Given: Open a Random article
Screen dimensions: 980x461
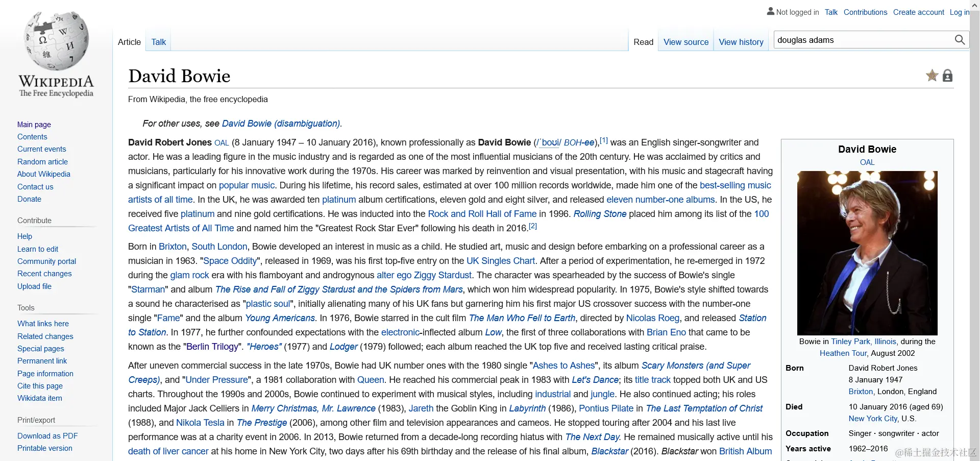Looking at the screenshot, I should pyautogui.click(x=42, y=162).
